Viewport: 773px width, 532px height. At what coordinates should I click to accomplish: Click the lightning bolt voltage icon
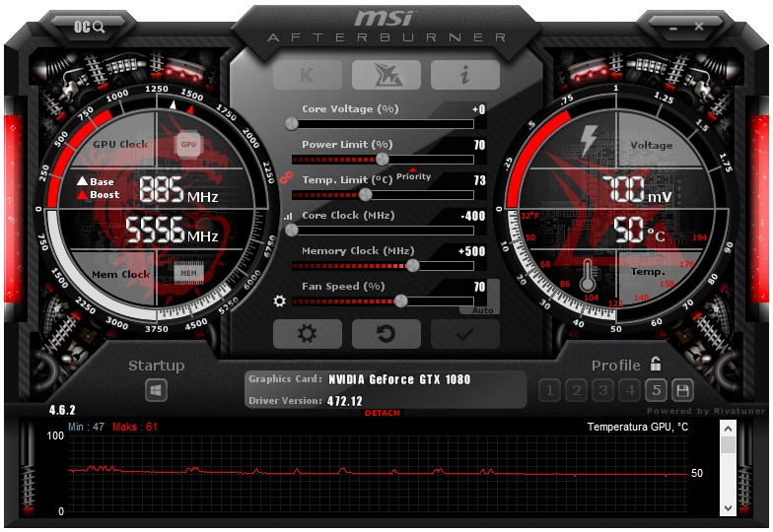[589, 141]
